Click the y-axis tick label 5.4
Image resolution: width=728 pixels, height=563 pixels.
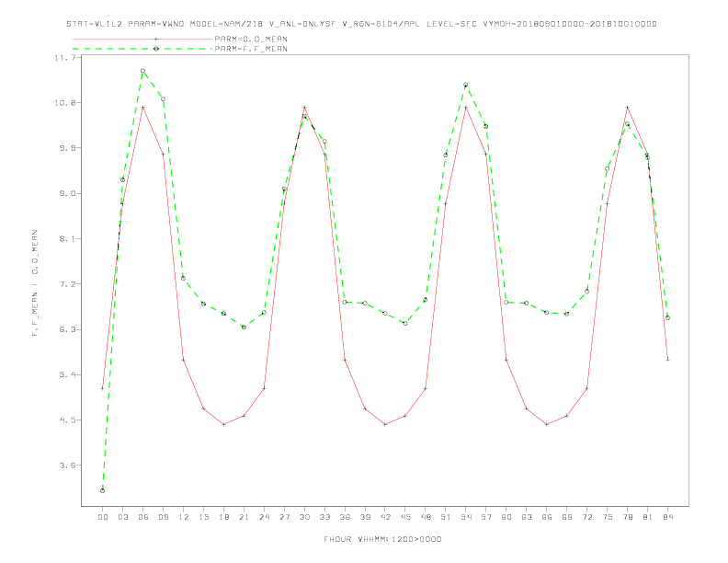66,374
